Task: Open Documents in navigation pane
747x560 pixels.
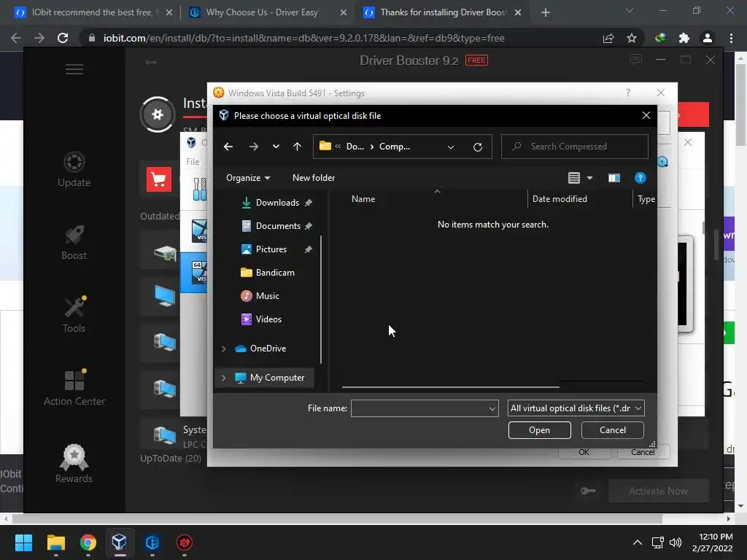Action: [277, 226]
